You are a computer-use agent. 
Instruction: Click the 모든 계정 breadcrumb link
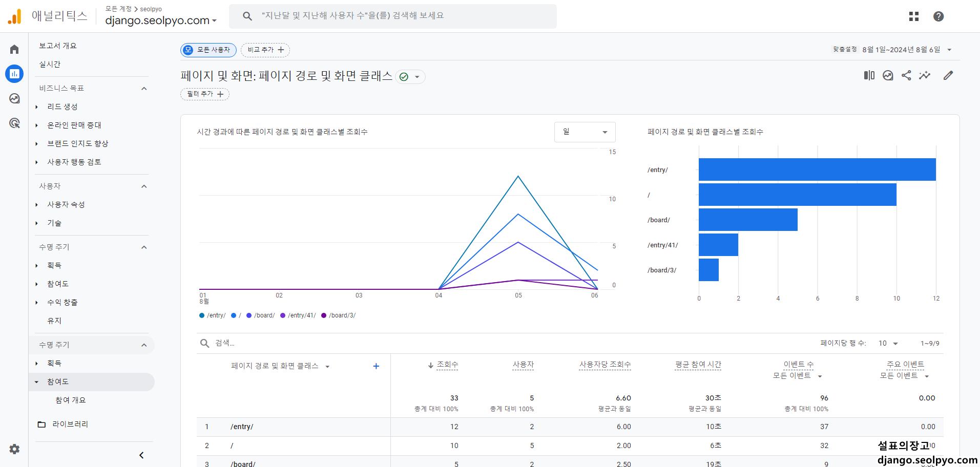point(118,9)
